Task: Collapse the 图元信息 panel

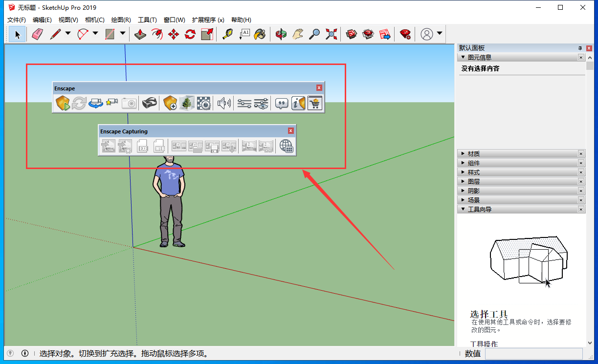Action: pos(463,57)
